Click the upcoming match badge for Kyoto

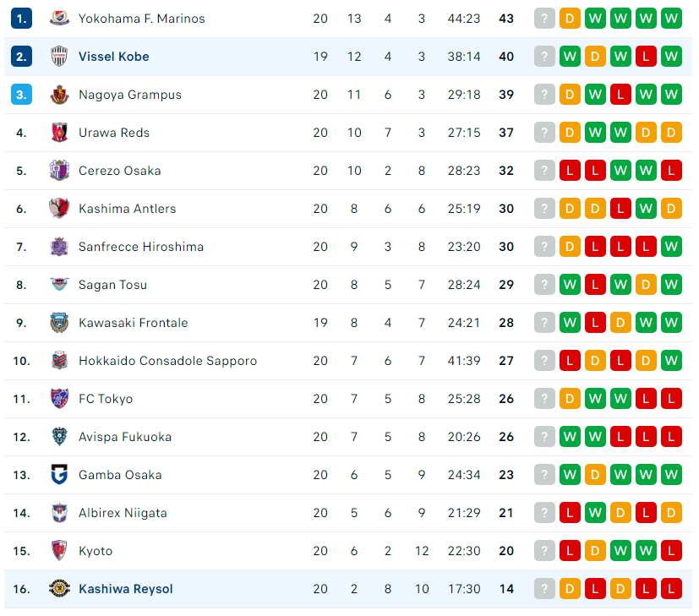click(x=544, y=551)
